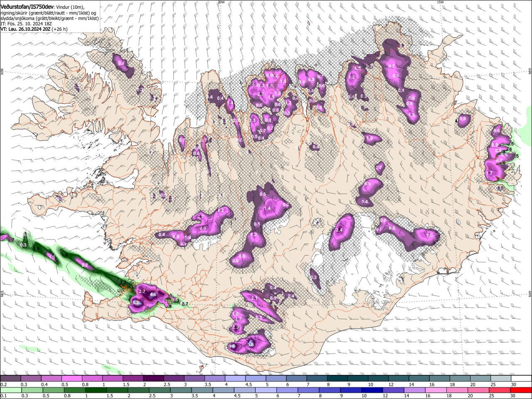Viewport: 532px width, 399px height.
Task: Click the 'IT: Fös. 25. 10. 2024 18Z' line
Action: [x=26, y=24]
